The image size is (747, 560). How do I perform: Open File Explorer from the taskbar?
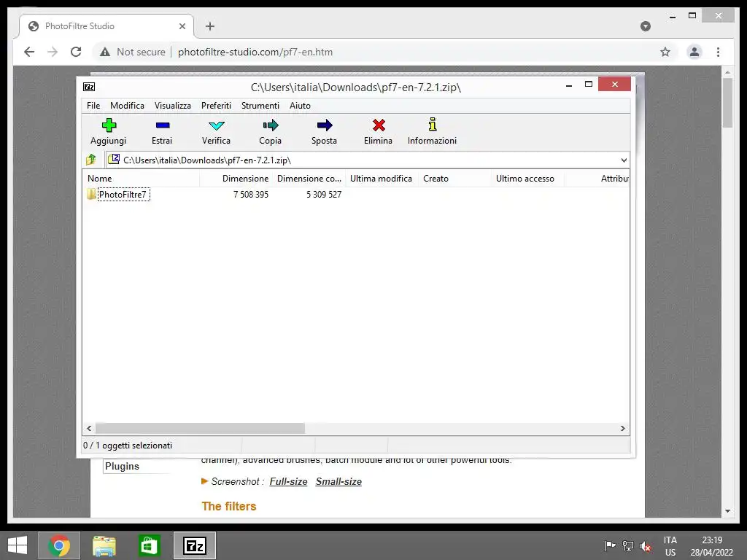[x=104, y=545]
